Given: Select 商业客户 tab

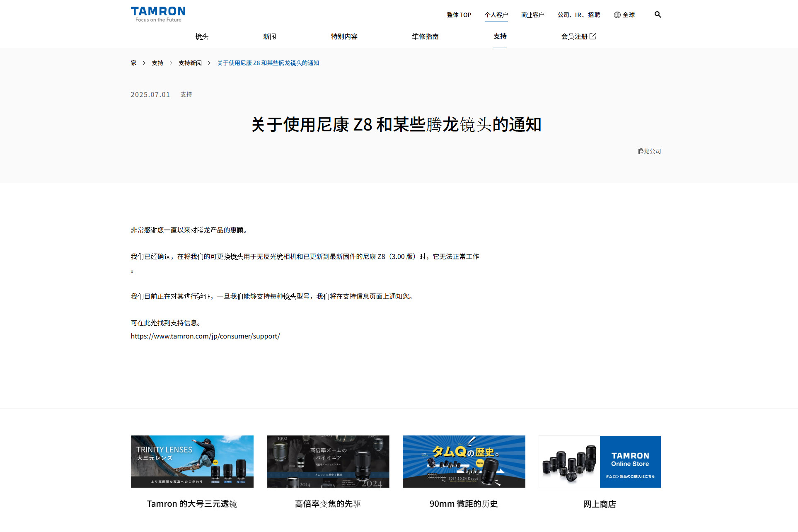Looking at the screenshot, I should point(532,15).
